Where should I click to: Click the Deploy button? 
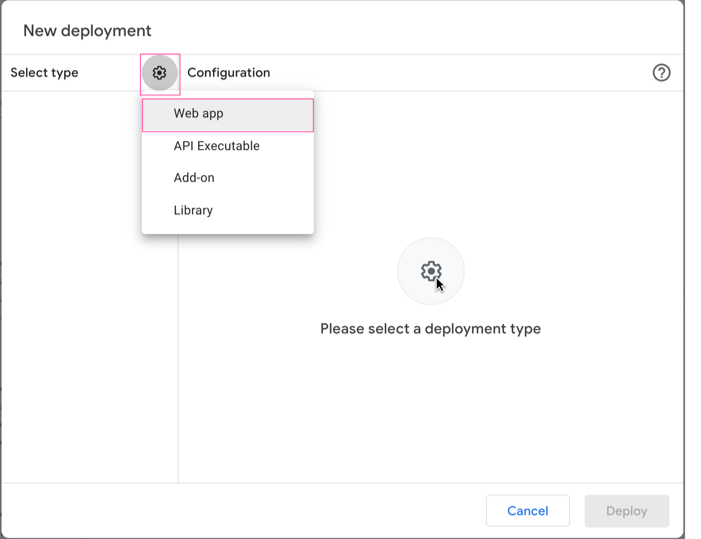pos(626,511)
